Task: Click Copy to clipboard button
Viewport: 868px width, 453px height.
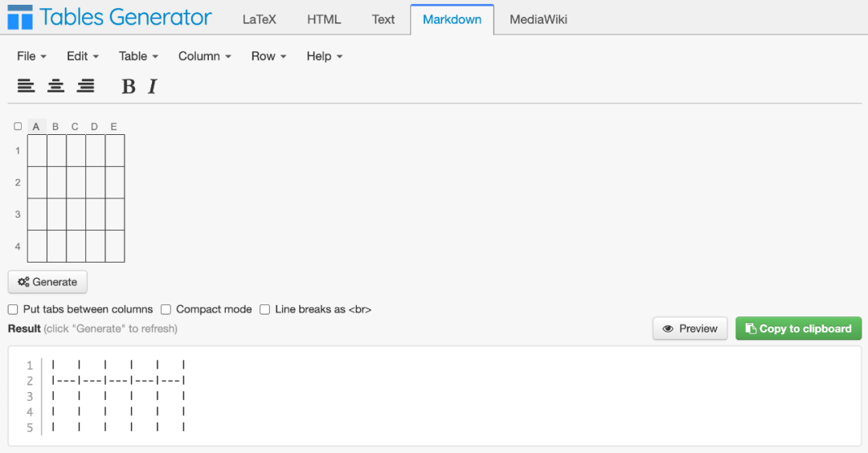Action: (x=798, y=329)
